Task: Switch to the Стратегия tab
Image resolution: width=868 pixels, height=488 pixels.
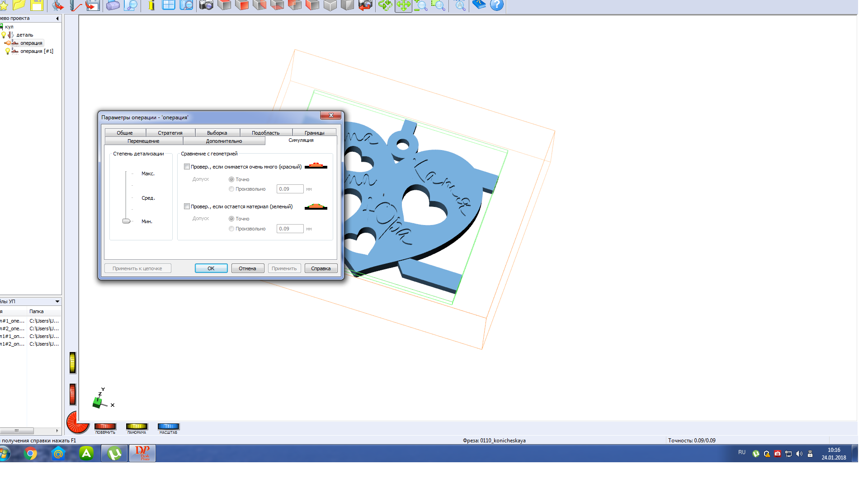Action: [170, 133]
